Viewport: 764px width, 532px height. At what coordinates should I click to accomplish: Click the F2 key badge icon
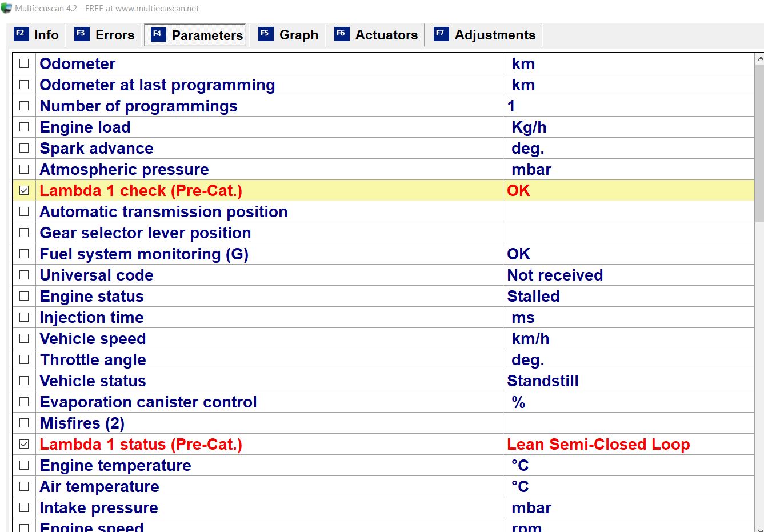coord(21,34)
